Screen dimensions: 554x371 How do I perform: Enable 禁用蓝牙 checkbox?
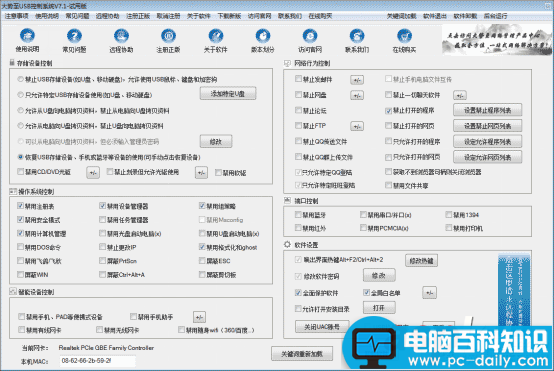point(298,214)
